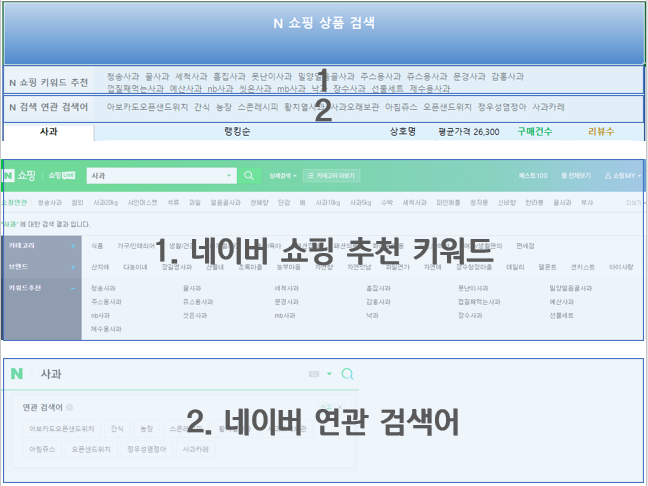Click 감홍사과 in the N 쇼핑 키워드 추천 row

(507, 76)
